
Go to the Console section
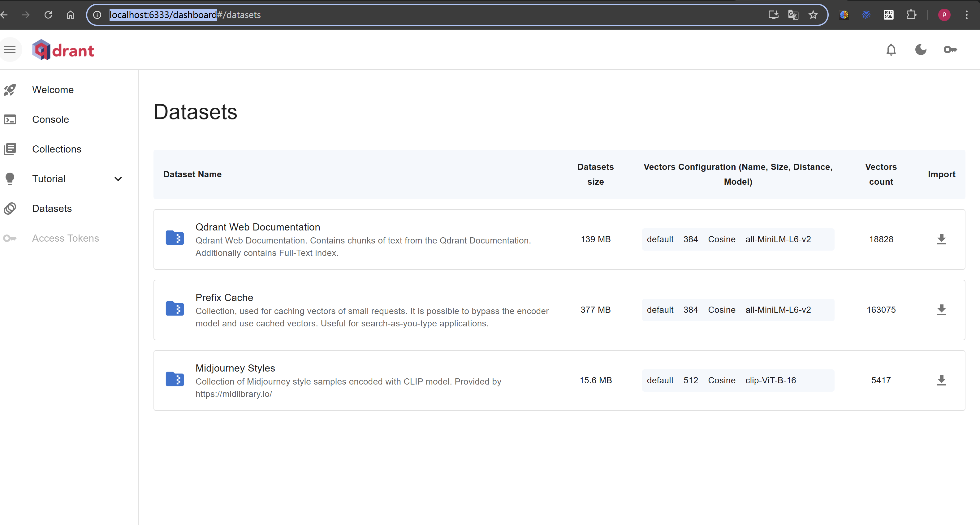click(51, 119)
